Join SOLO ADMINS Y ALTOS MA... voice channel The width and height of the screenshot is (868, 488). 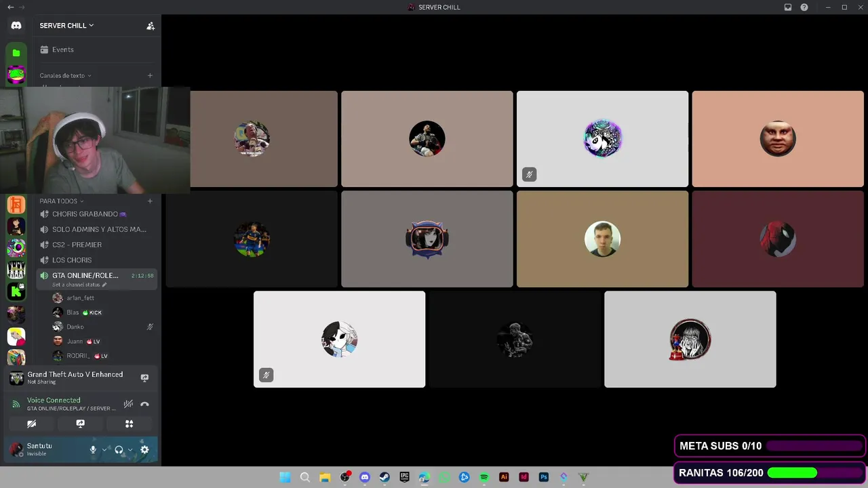(96, 230)
